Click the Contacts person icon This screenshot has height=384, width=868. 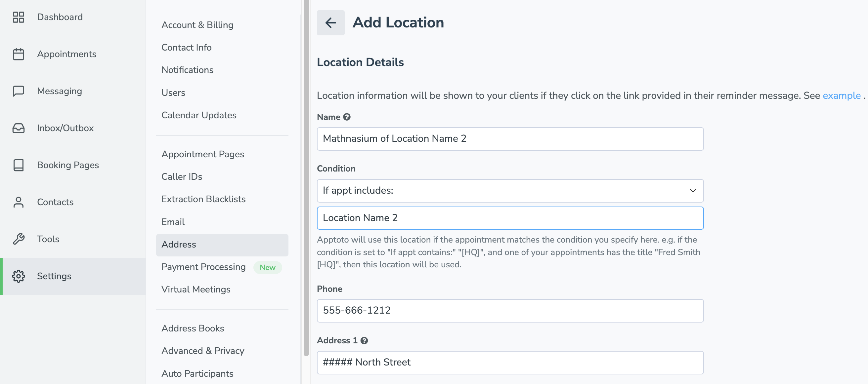point(19,202)
